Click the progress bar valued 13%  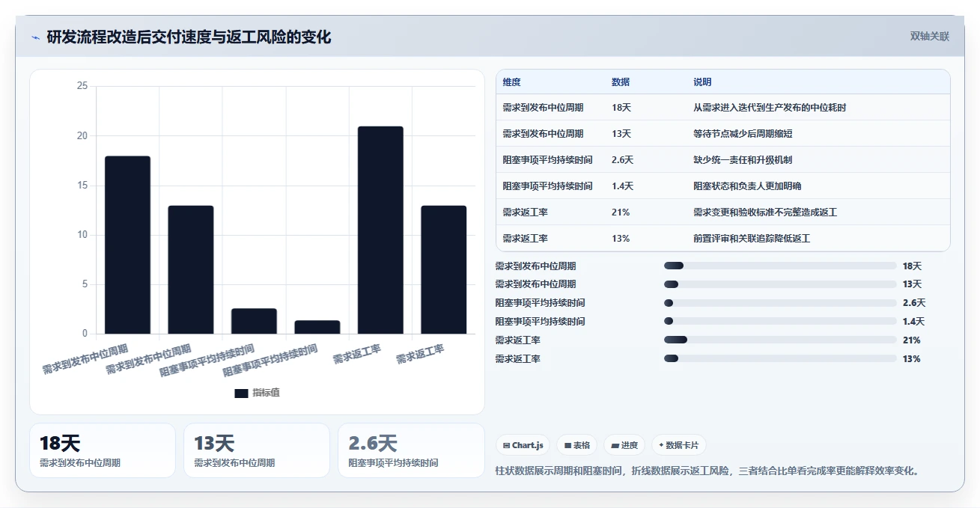pyautogui.click(x=780, y=358)
